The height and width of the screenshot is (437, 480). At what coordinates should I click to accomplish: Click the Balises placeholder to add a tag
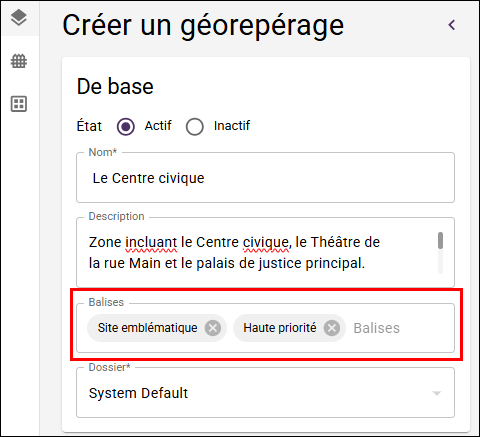(376, 328)
